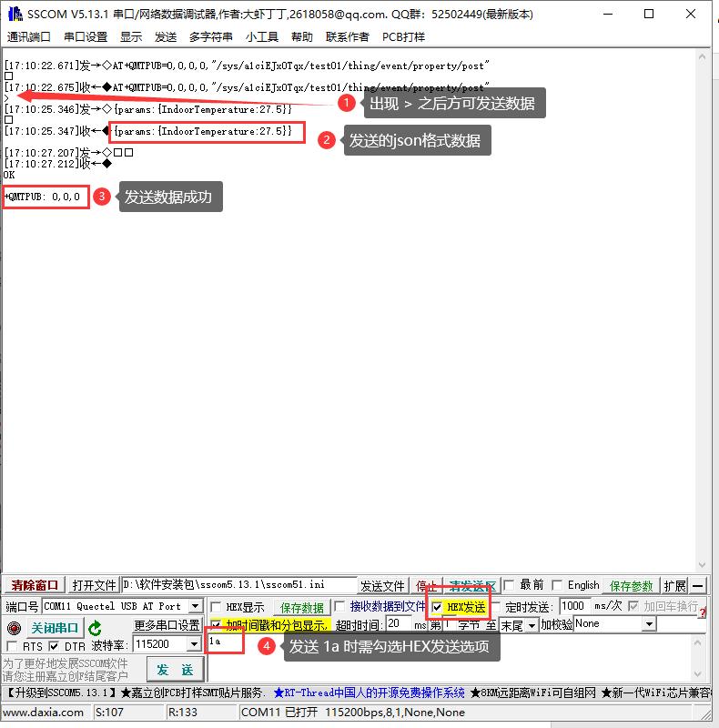The image size is (719, 728).
Task: Click the 更多串口设置 button
Action: 167,625
